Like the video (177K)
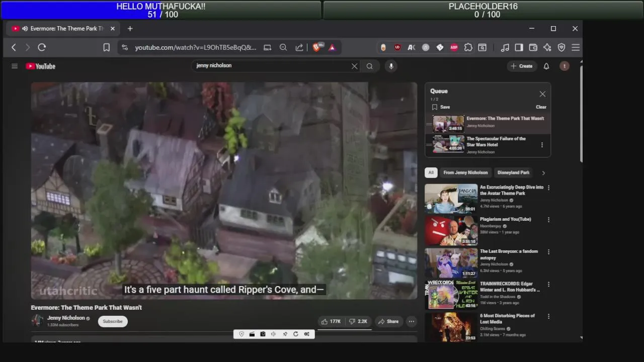This screenshot has height=362, width=644. pyautogui.click(x=331, y=322)
